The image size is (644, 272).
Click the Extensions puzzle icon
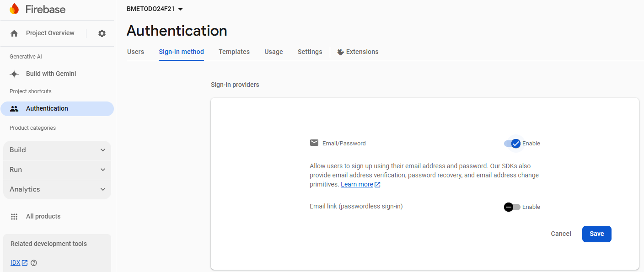340,52
